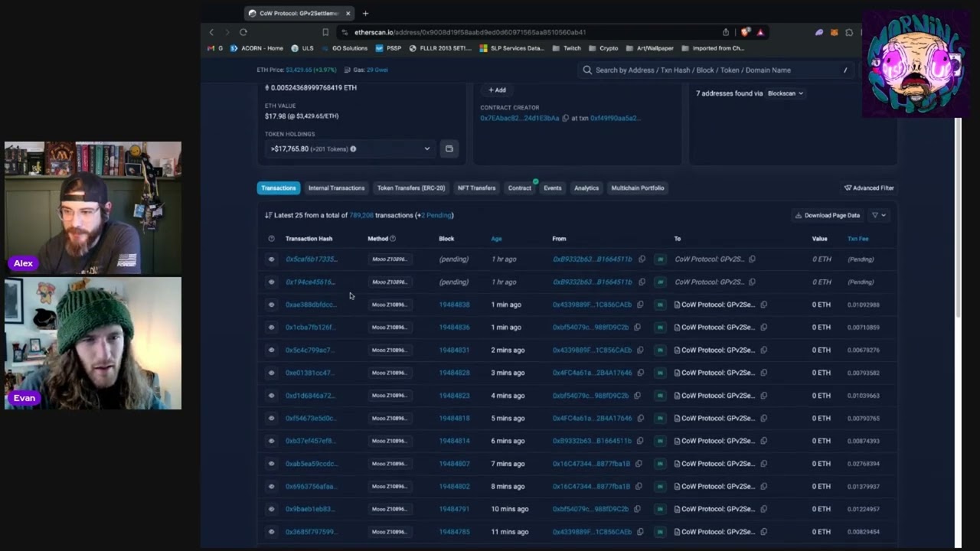Screen dimensions: 980x551
Task: Preview transaction 0x5c4c799ac7 with eye icon
Action: click(x=271, y=350)
